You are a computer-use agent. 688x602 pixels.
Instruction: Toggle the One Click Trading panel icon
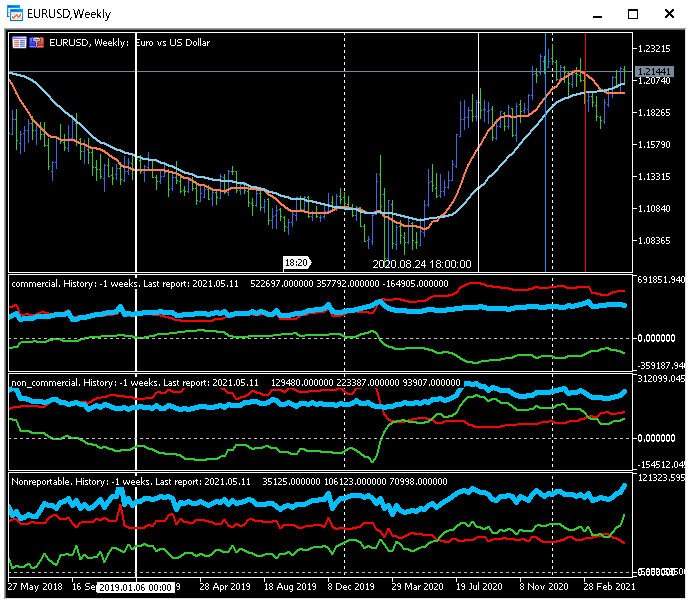[x=37, y=43]
